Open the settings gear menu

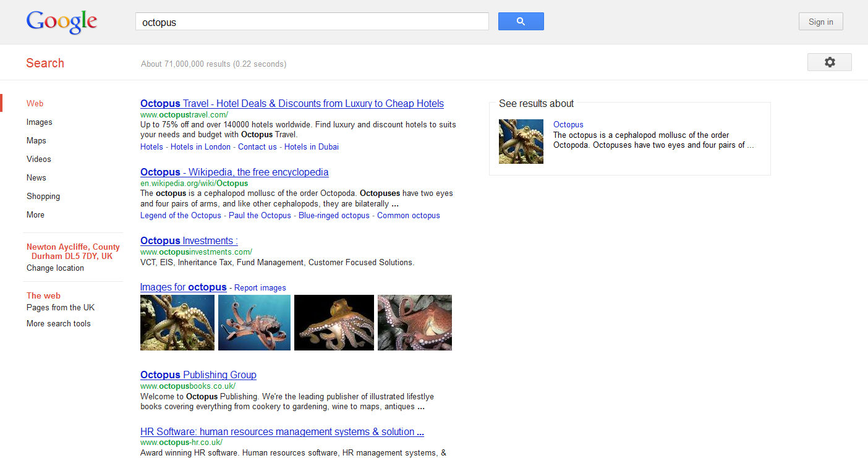[830, 62]
